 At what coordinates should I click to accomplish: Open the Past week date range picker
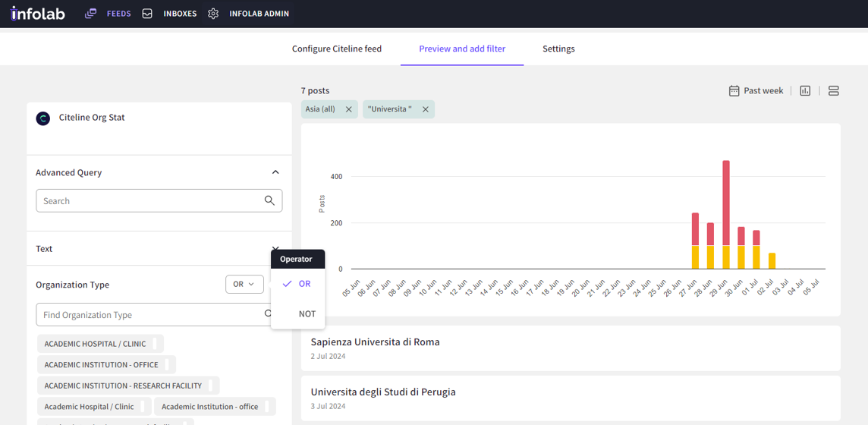(756, 91)
